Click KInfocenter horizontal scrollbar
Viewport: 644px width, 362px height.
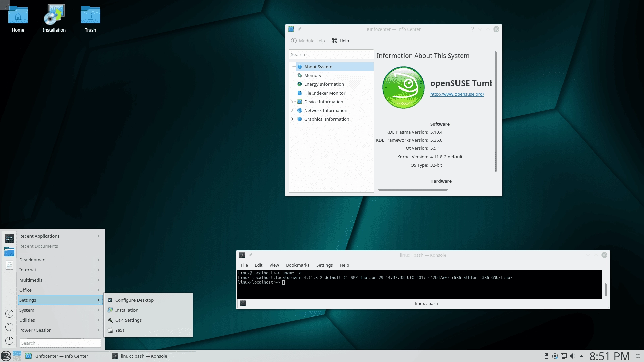pos(413,190)
